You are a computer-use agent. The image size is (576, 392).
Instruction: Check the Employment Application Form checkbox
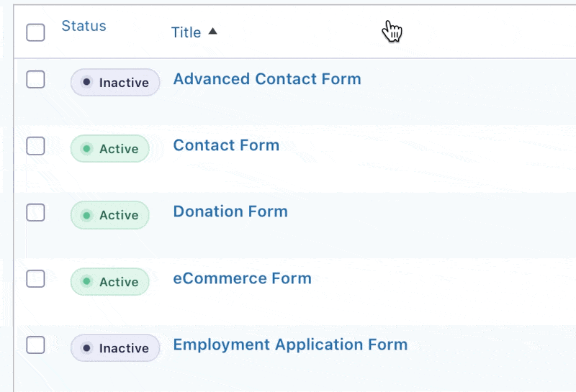(35, 345)
